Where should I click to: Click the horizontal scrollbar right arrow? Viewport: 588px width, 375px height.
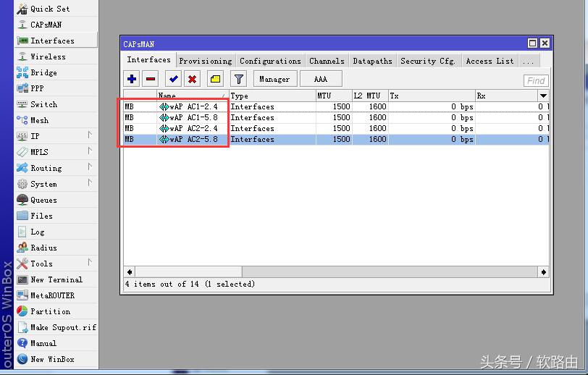tap(543, 272)
